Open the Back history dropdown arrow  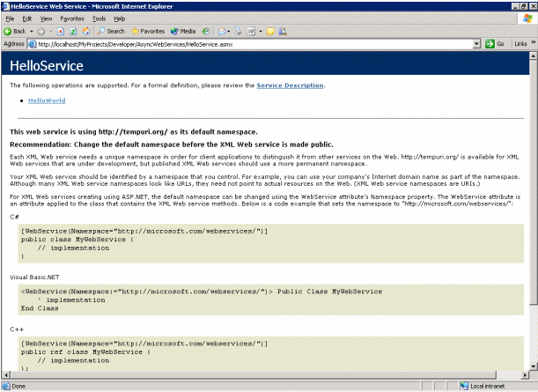pyautogui.click(x=31, y=31)
